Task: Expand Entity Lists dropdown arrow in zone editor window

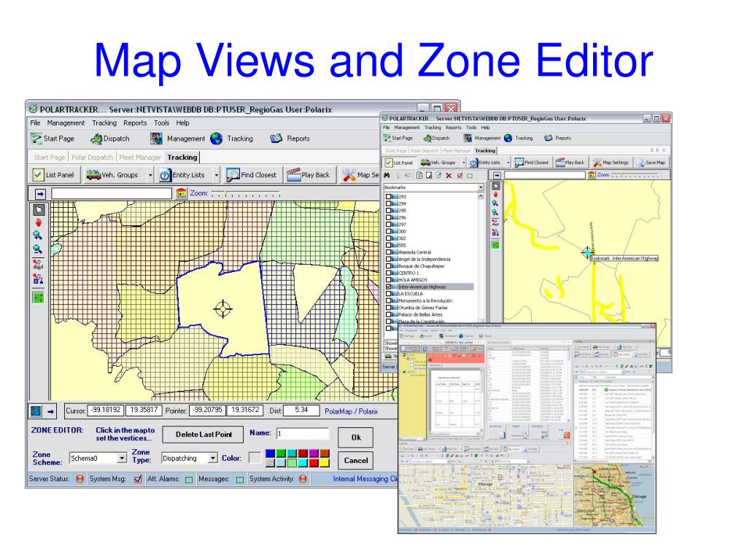Action: 216,175
